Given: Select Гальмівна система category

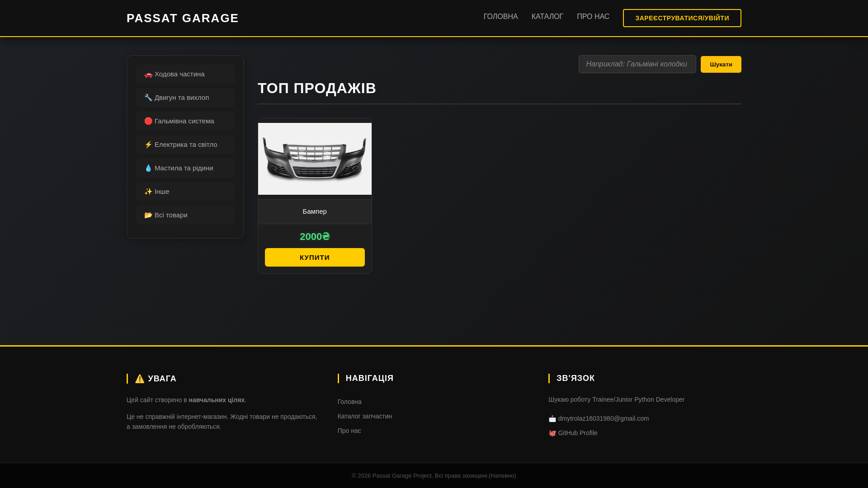Looking at the screenshot, I should 185,121.
